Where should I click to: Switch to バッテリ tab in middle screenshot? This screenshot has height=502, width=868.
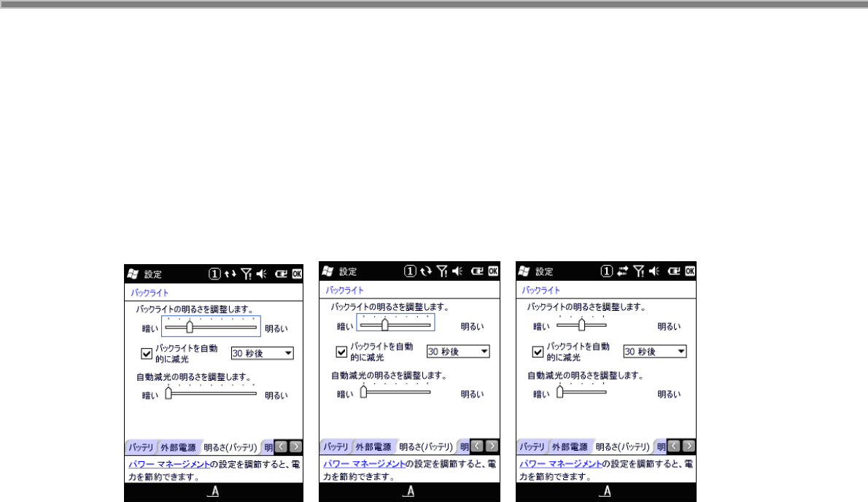pos(336,447)
